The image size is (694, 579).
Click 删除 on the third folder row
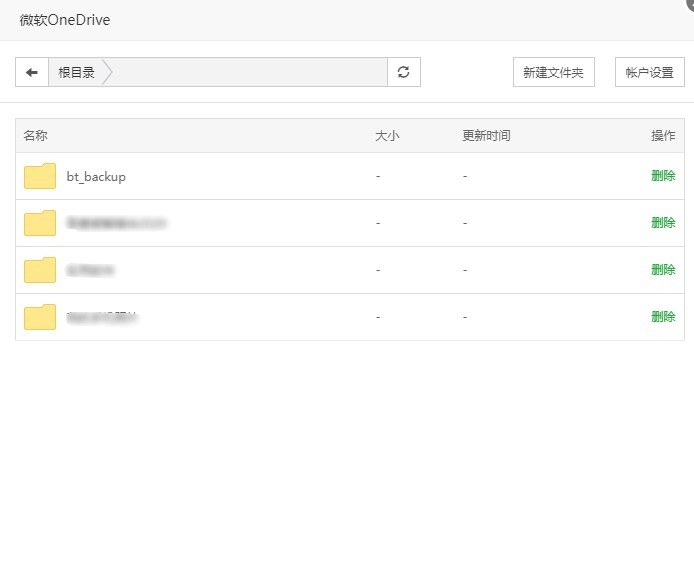[x=663, y=270]
